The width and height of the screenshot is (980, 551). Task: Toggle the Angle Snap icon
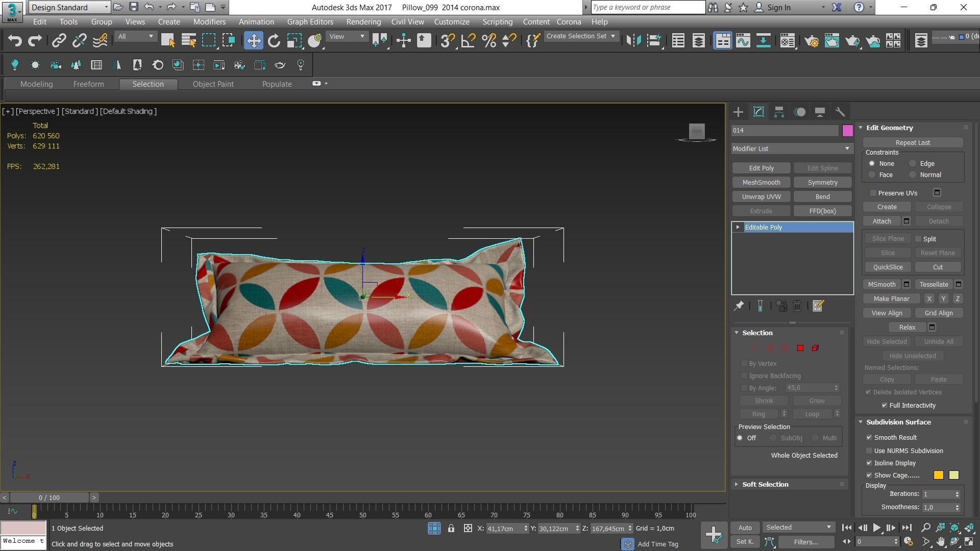coord(468,41)
